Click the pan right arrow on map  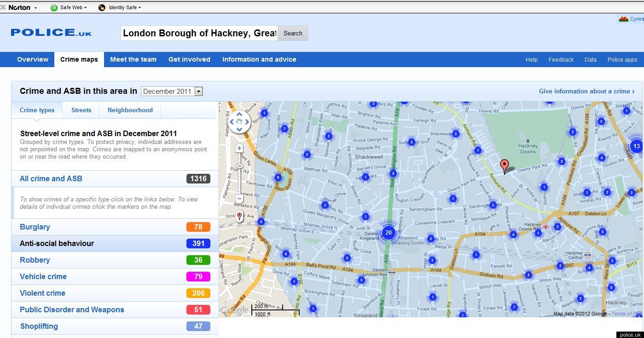point(247,122)
